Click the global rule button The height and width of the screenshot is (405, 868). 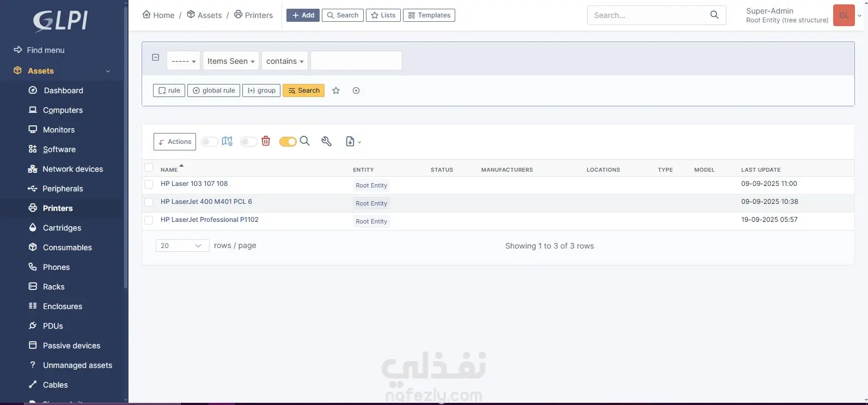tap(213, 90)
